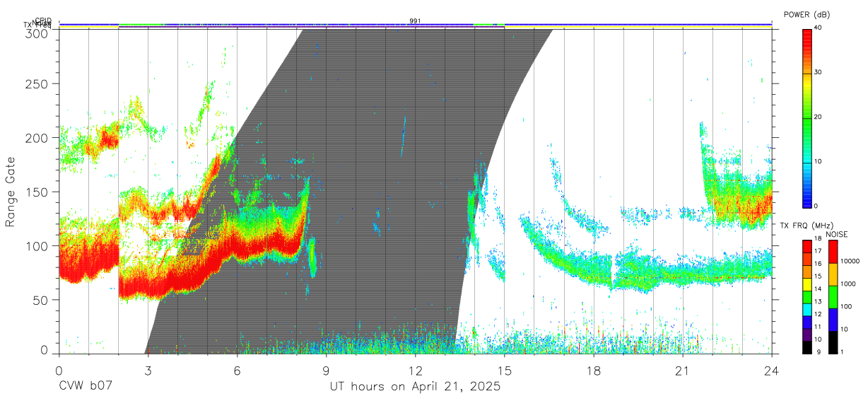Click the cyan segment of TX FRQ scale
The width and height of the screenshot is (868, 401).
click(x=807, y=309)
